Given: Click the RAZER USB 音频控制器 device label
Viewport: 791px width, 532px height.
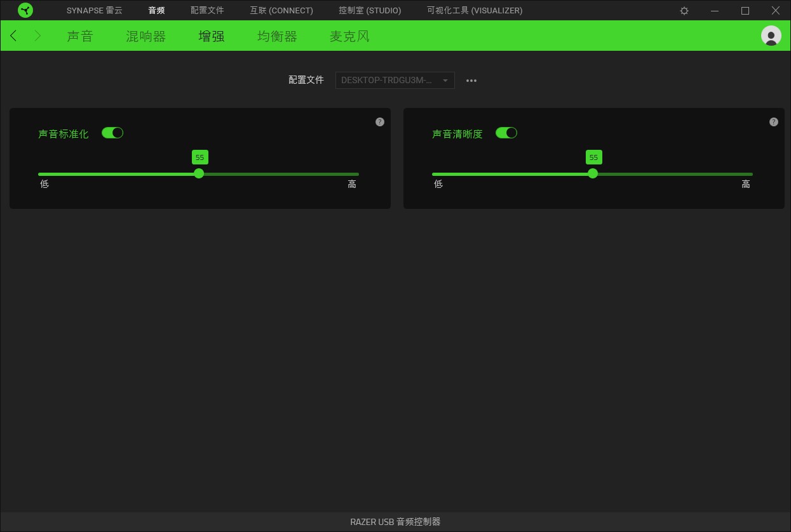Looking at the screenshot, I should pos(395,522).
